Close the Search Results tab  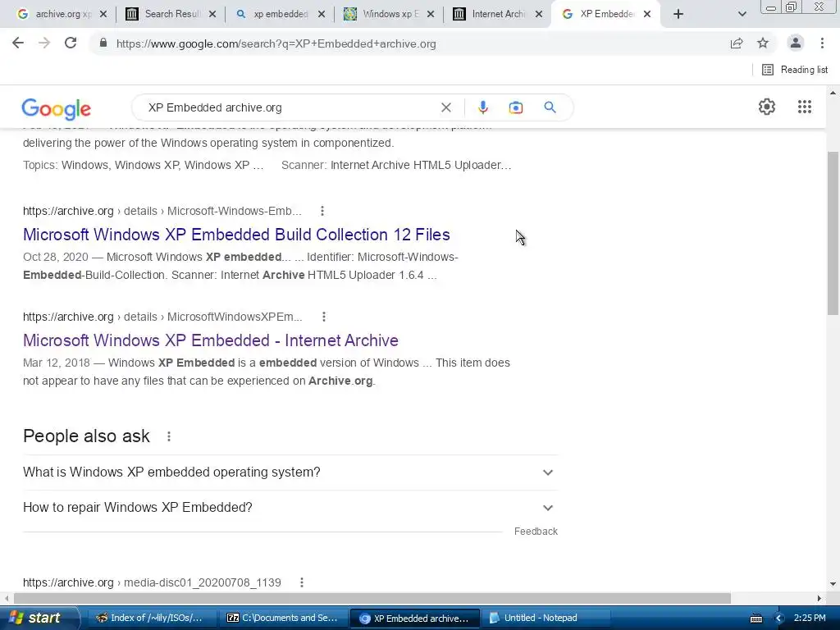(x=212, y=15)
